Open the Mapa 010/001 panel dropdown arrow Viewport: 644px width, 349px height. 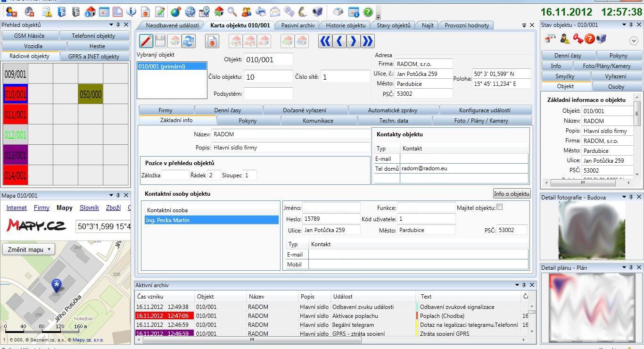click(111, 195)
